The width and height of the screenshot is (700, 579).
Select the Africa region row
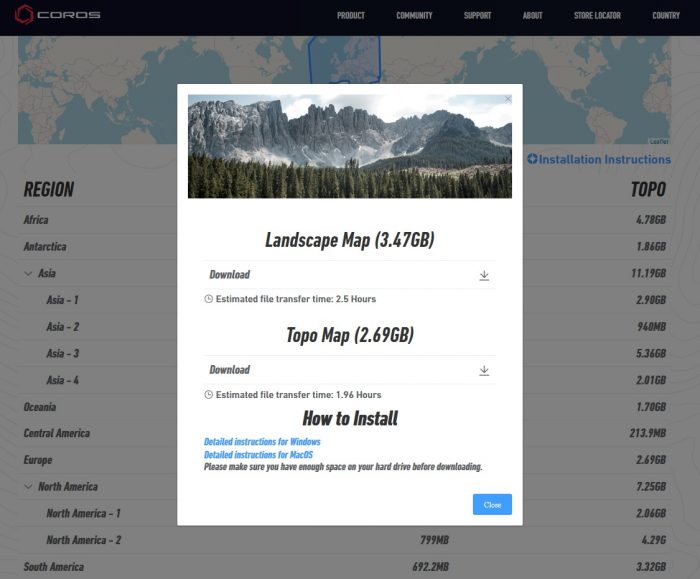[36, 220]
